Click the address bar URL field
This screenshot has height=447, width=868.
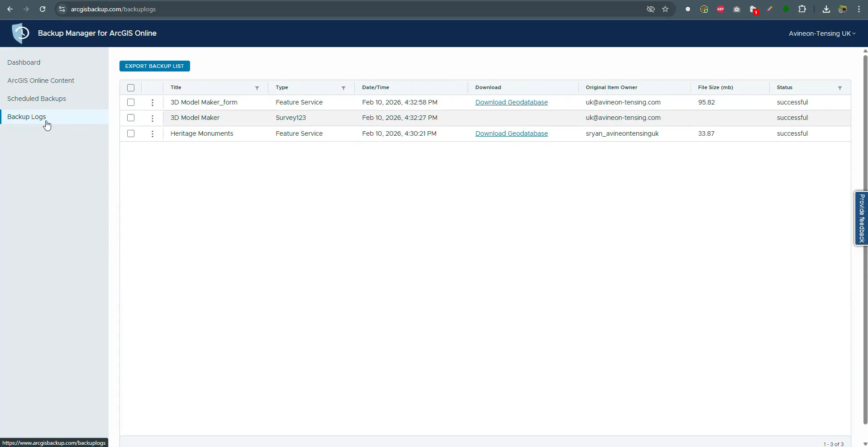point(353,9)
